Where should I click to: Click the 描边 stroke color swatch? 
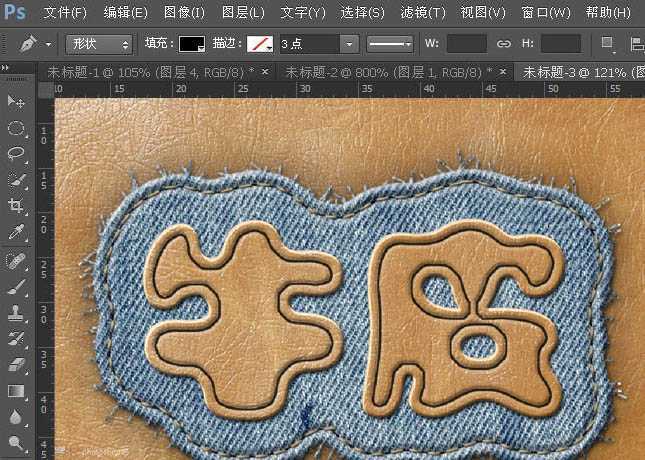(x=260, y=44)
